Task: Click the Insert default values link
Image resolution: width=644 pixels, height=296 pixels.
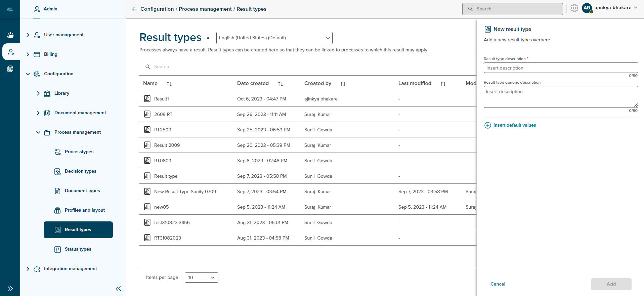Action: point(514,125)
